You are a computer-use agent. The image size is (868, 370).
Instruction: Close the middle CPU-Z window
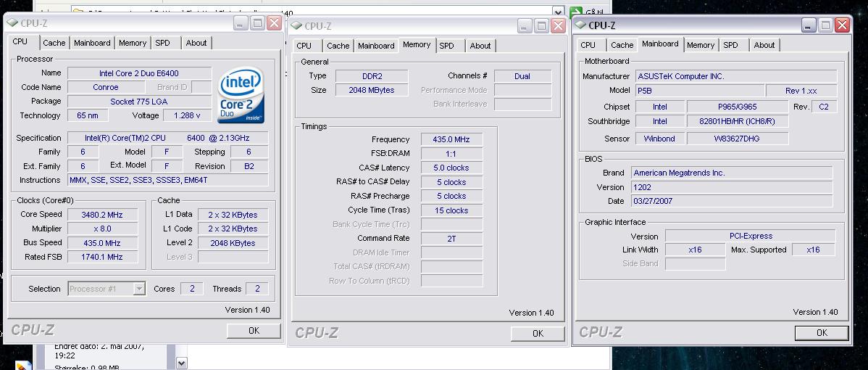pyautogui.click(x=558, y=25)
